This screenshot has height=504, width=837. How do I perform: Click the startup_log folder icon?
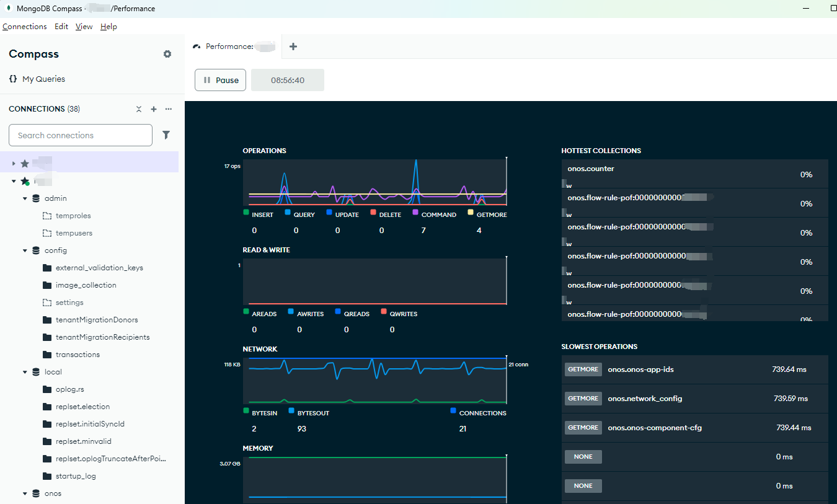click(x=47, y=476)
